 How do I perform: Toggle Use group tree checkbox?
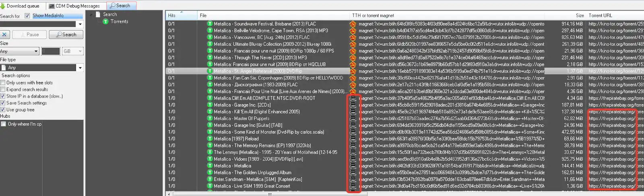[3, 110]
